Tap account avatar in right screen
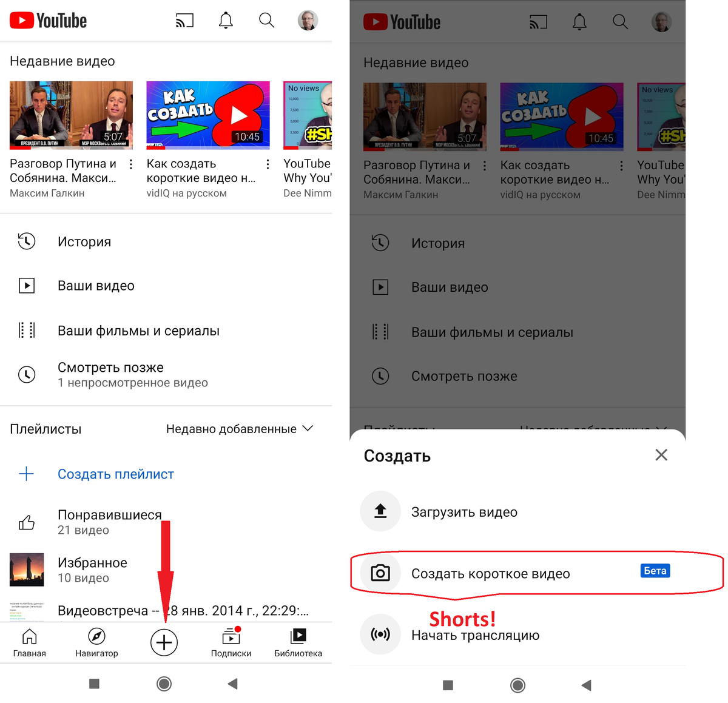 [x=661, y=22]
